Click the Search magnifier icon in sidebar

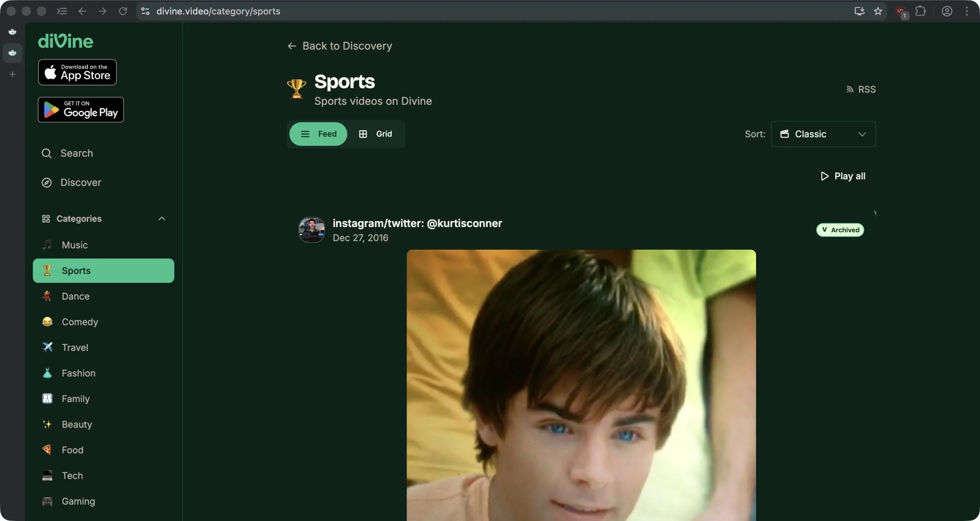(x=46, y=153)
